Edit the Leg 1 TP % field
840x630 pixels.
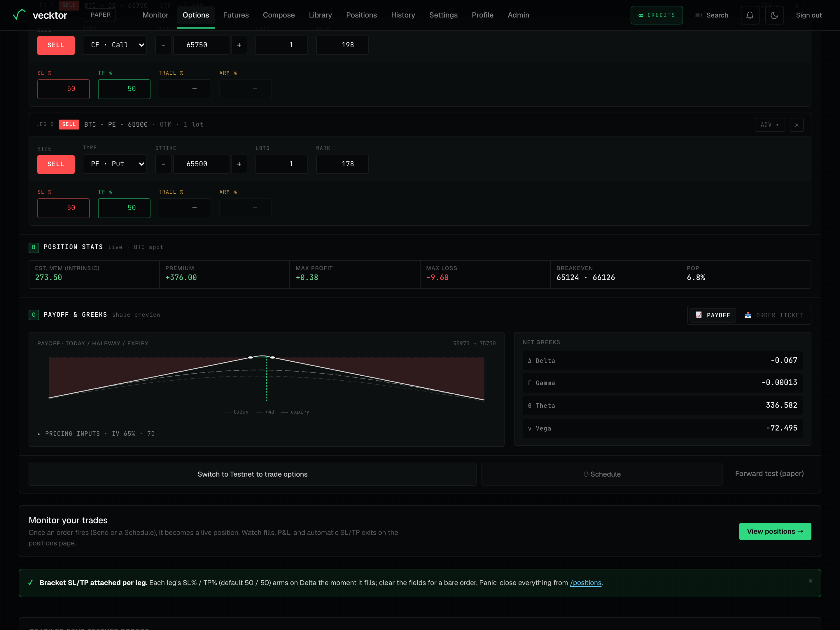(124, 89)
